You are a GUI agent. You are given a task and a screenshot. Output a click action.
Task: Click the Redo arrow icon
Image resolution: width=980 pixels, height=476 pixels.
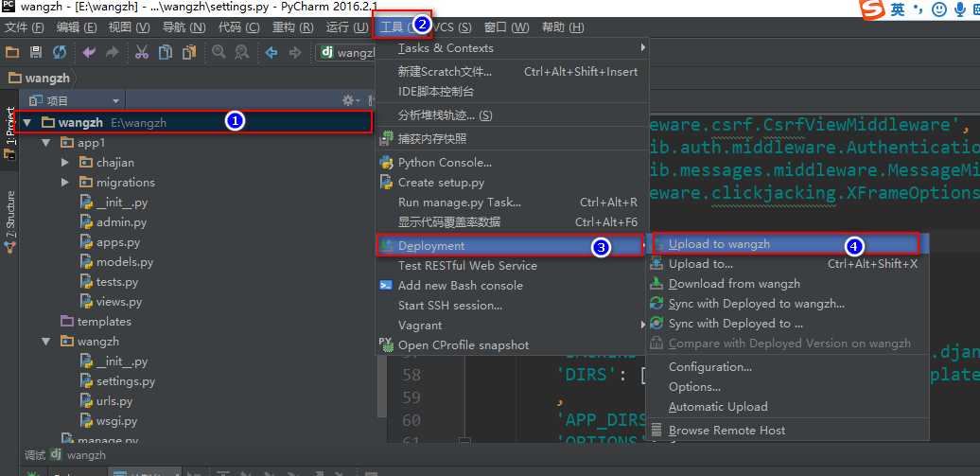112,53
